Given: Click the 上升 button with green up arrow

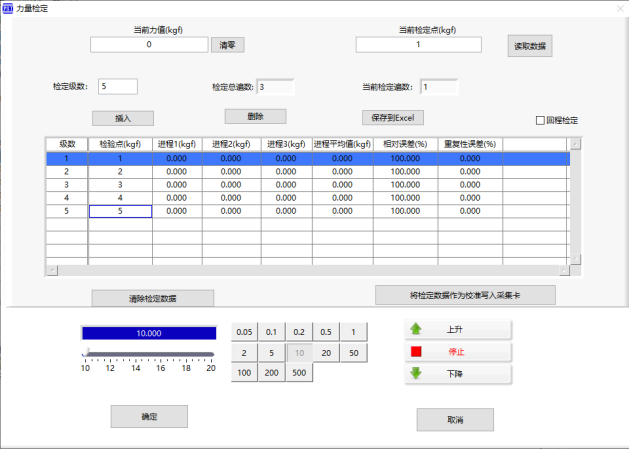Looking at the screenshot, I should point(457,329).
